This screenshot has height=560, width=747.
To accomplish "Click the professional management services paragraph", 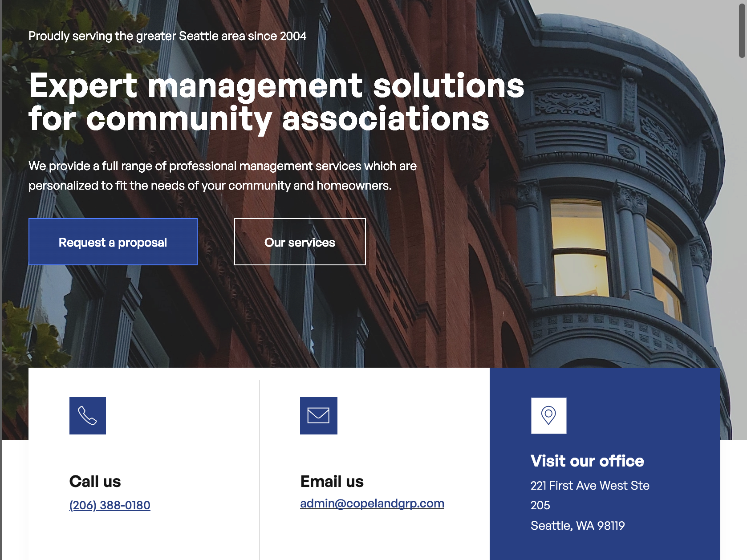I will tap(223, 176).
